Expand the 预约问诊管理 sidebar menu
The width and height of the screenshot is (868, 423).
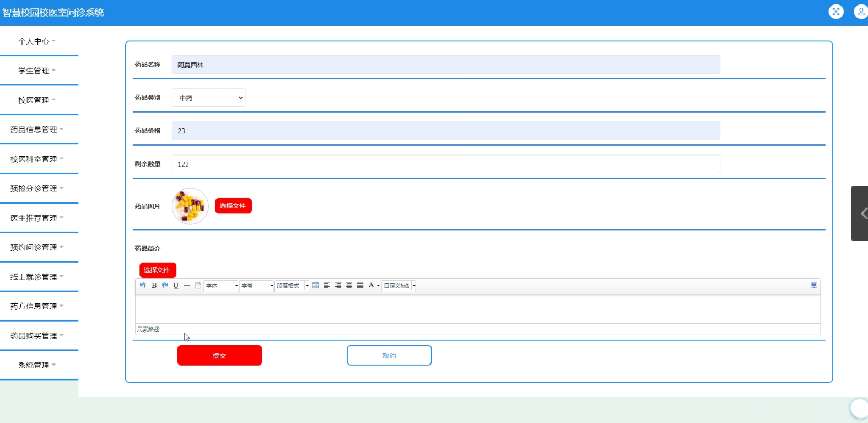[x=37, y=247]
